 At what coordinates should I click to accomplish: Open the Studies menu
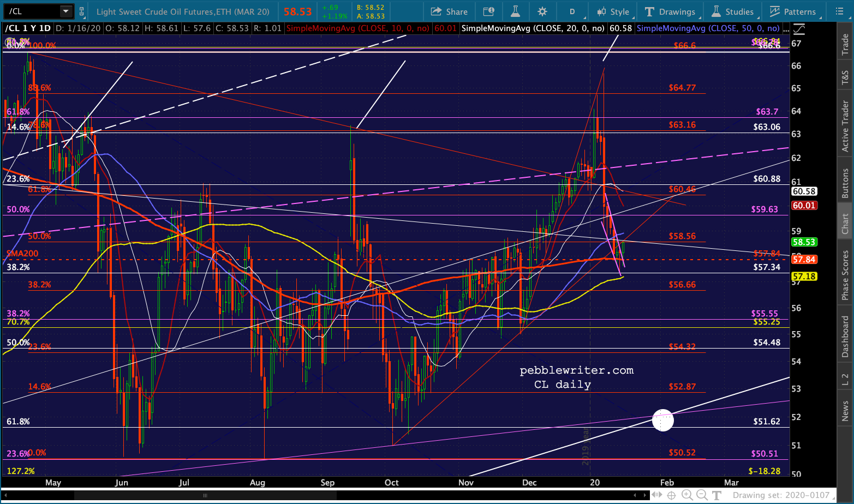point(733,11)
